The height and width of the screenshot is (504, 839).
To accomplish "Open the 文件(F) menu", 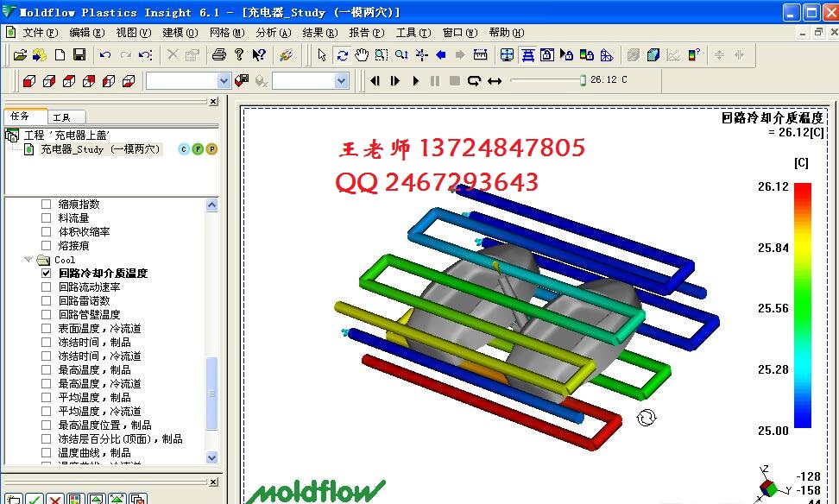I will [40, 33].
